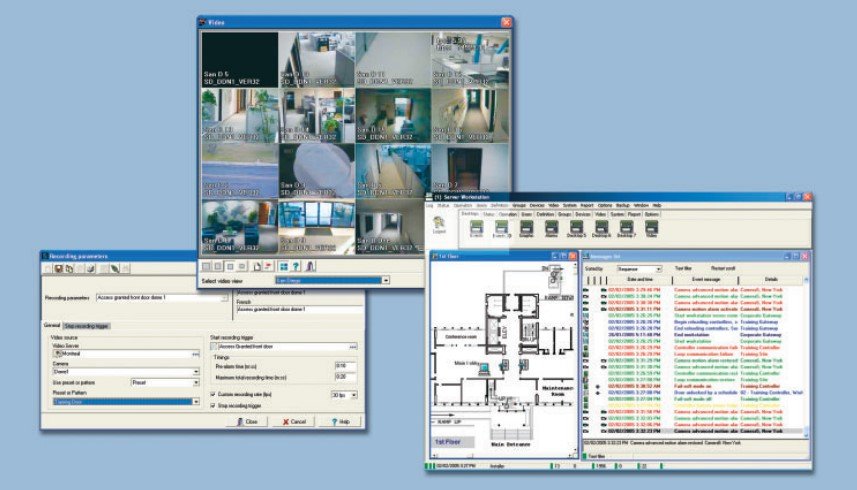The image size is (857, 490).
Task: Click the save icon in Recording parameters toolbar
Action: 58,268
